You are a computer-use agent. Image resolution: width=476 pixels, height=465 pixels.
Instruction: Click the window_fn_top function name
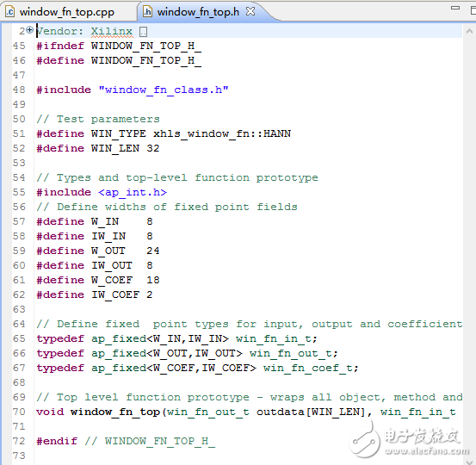pos(115,412)
